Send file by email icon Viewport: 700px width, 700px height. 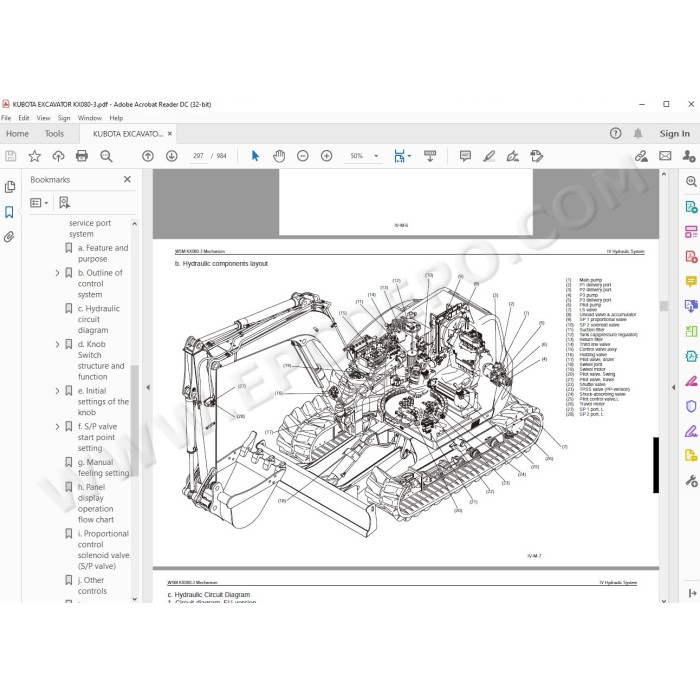pyautogui.click(x=665, y=156)
